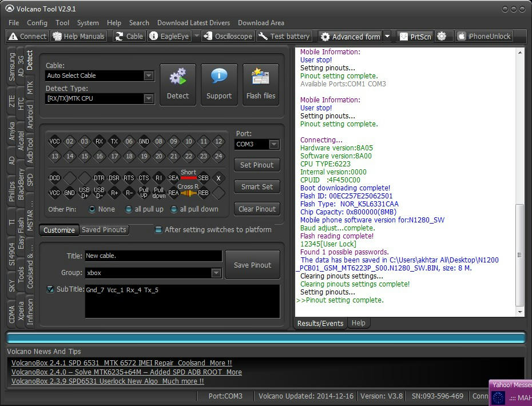Image resolution: width=532 pixels, height=406 pixels.
Task: Take a screenshot with PrtScn
Action: pos(415,37)
